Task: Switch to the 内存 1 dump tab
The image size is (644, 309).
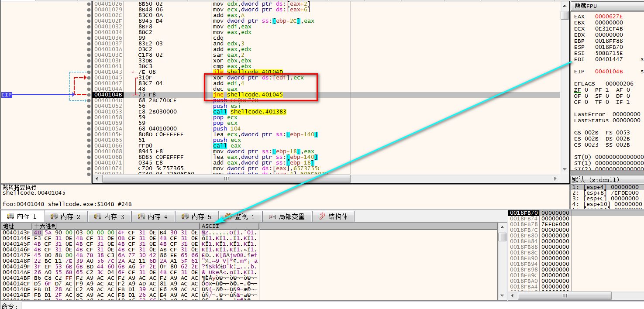Action: click(x=22, y=216)
